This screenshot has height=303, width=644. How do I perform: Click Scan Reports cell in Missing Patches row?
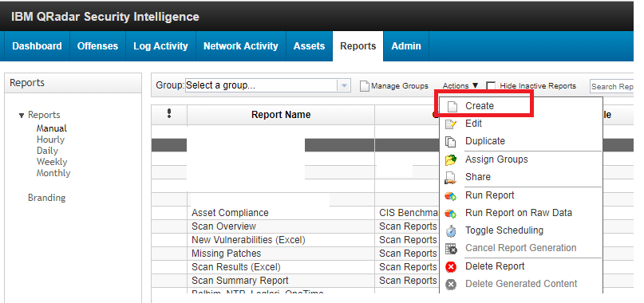pyautogui.click(x=408, y=254)
